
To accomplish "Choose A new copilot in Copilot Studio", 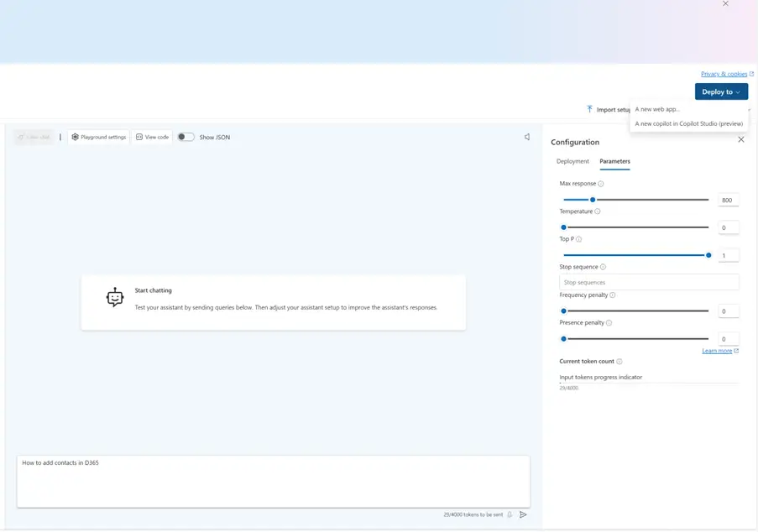I will pos(689,123).
